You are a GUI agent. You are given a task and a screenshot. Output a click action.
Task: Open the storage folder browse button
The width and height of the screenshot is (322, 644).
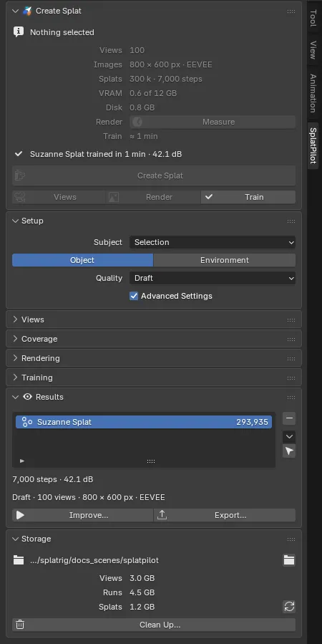click(289, 560)
